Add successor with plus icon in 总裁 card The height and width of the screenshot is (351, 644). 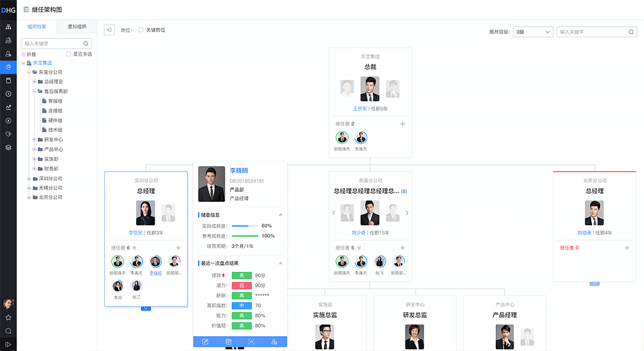pos(402,124)
